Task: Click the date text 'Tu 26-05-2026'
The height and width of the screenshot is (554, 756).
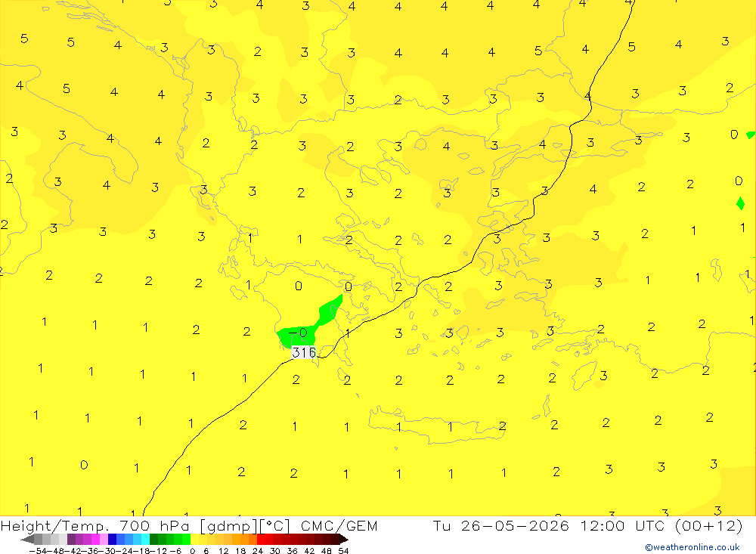Action: tap(501, 525)
